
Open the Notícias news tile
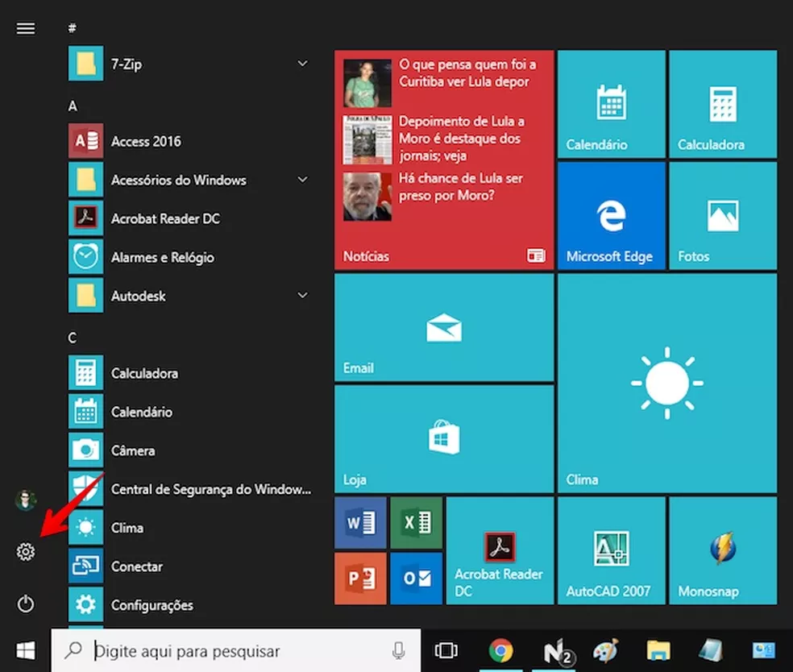[444, 160]
